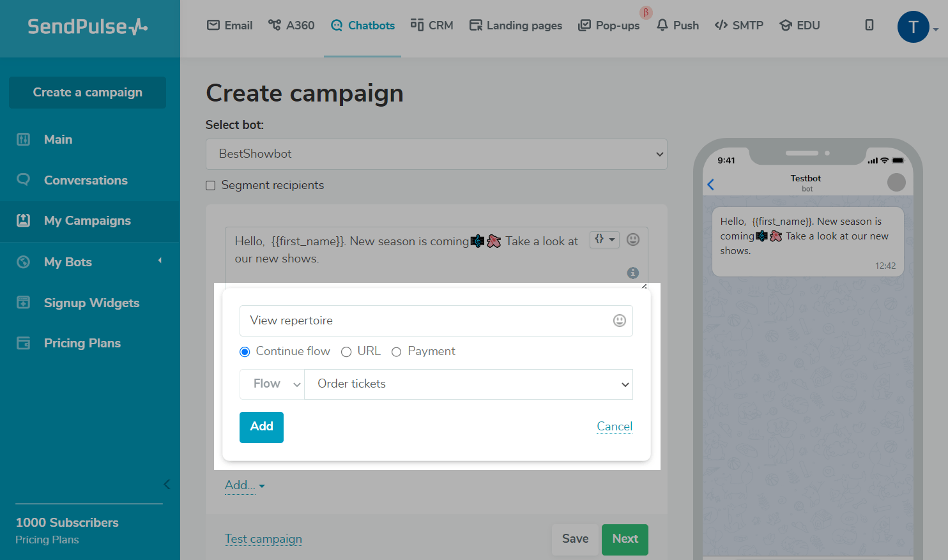The width and height of the screenshot is (948, 560).
Task: Expand the variables insert dropdown
Action: (x=604, y=239)
